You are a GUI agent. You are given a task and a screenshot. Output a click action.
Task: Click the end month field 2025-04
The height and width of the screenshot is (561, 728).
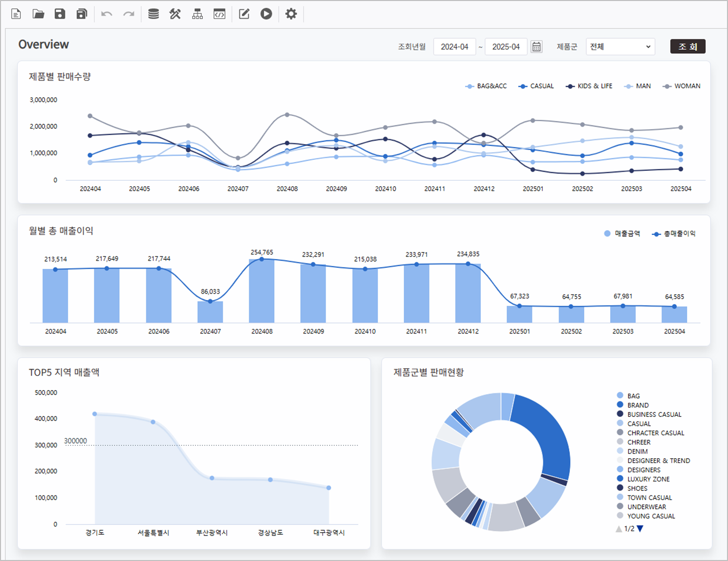click(x=506, y=47)
